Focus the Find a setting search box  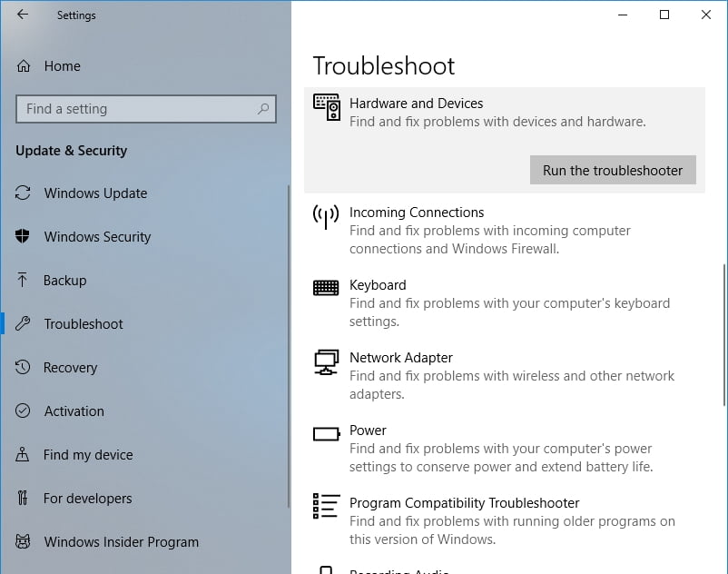tap(136, 109)
